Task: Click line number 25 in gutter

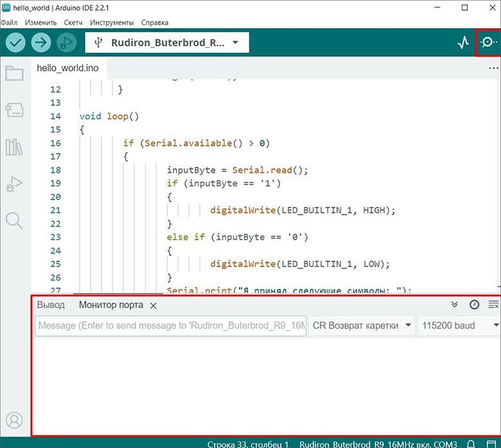Action: (55, 264)
